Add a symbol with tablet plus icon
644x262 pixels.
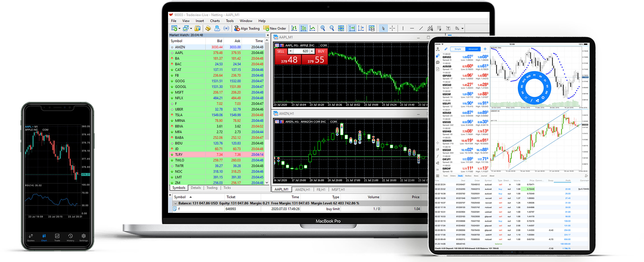point(485,49)
